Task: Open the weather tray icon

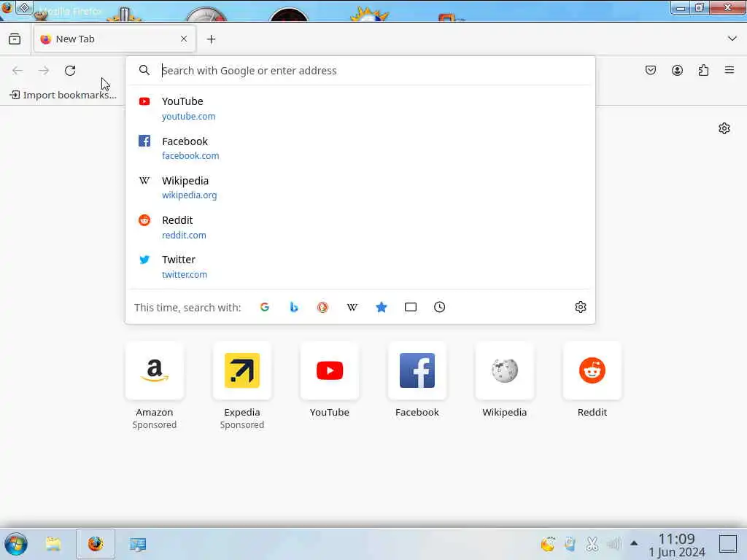Action: (x=548, y=543)
